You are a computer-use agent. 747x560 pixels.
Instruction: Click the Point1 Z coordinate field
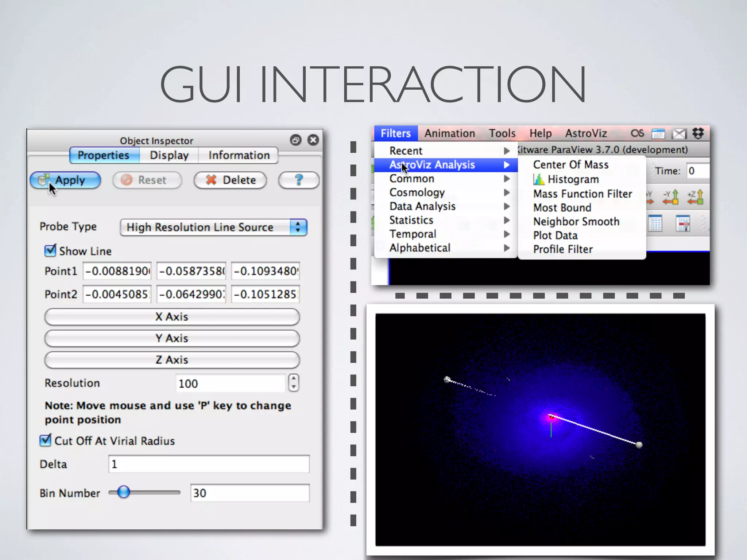(x=266, y=271)
